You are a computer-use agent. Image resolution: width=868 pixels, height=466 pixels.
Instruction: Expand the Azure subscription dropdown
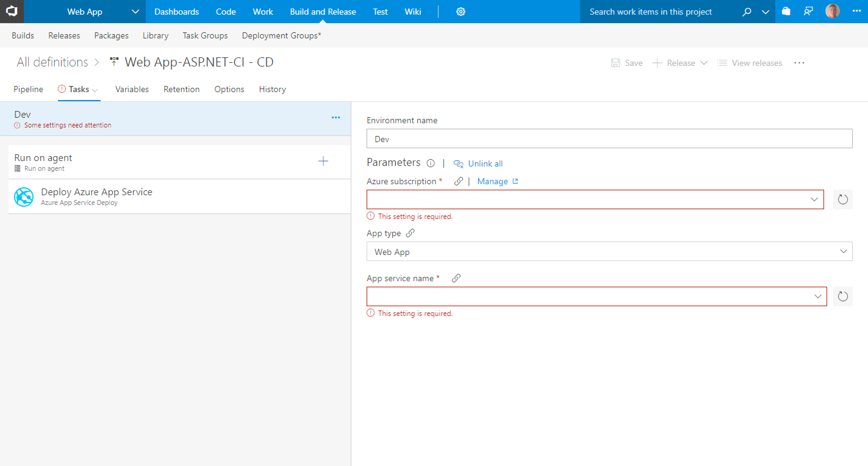[814, 199]
